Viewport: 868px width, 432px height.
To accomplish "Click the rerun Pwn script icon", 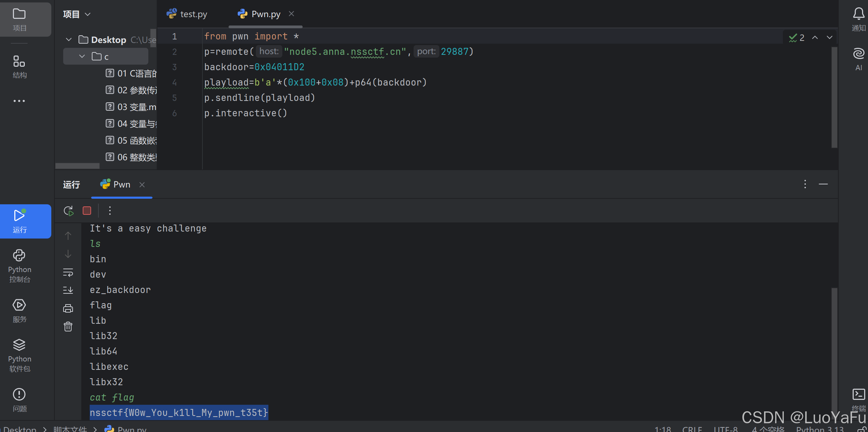I will click(68, 211).
